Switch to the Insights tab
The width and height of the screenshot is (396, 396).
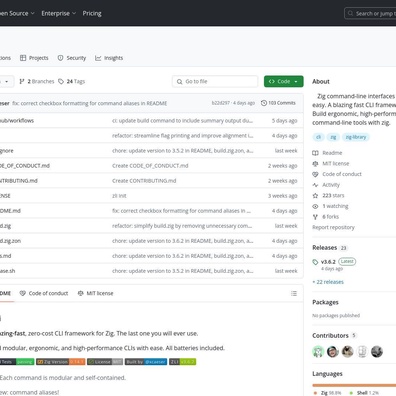109,58
